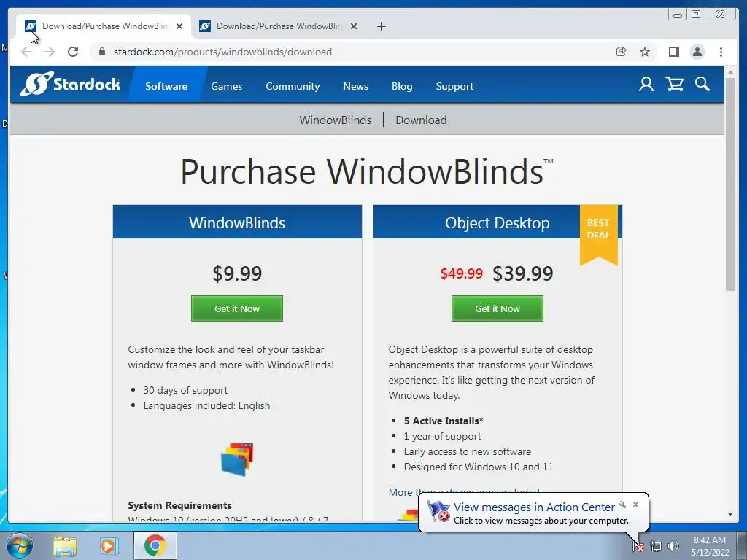Viewport: 747px width, 560px height.
Task: Open the Support menu
Action: click(454, 86)
